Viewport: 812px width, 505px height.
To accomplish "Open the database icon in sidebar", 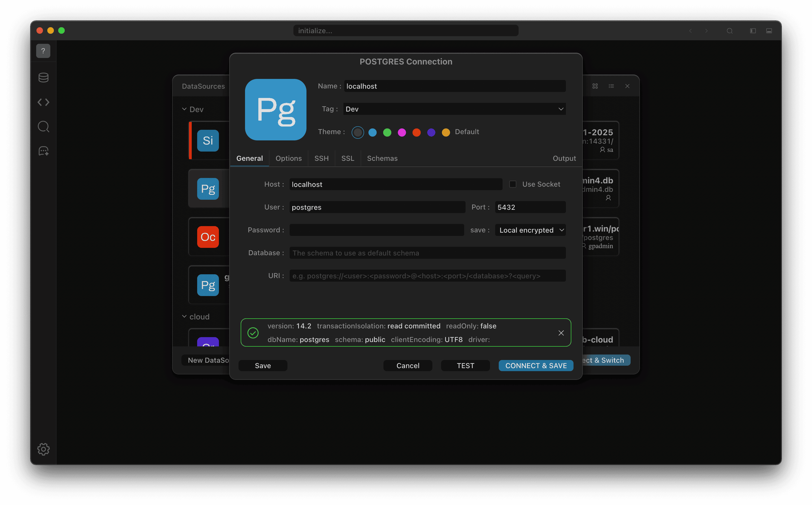I will click(x=44, y=78).
